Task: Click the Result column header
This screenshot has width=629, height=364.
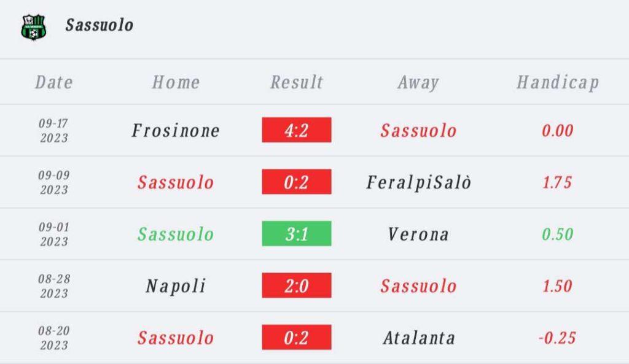Action: [x=297, y=82]
